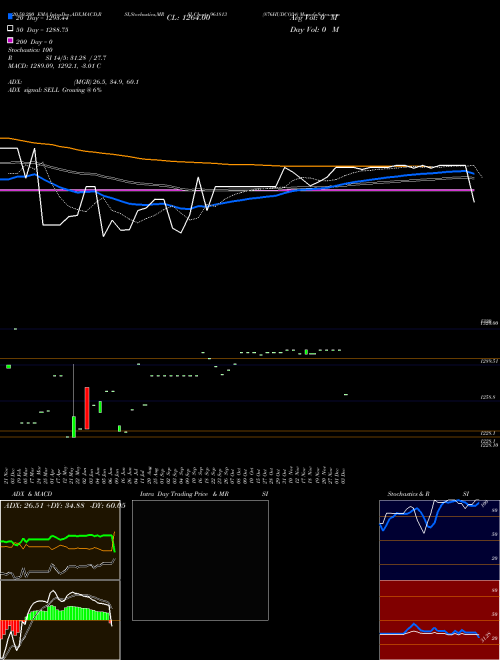Click the 'MACD: 1289.09, 1292.1, -3.01 C' line

tap(54, 66)
